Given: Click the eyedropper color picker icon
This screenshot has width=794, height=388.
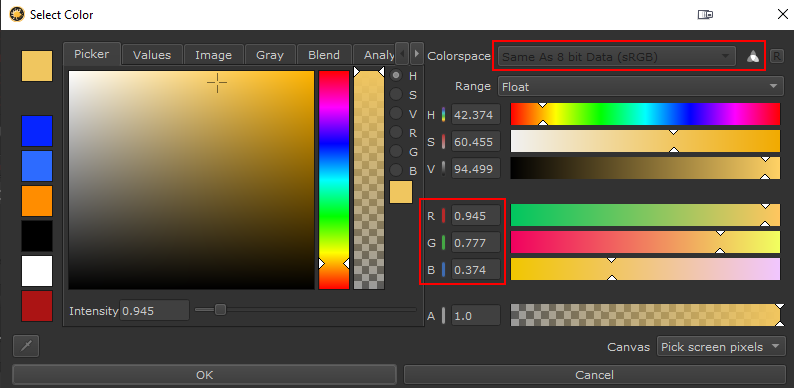Looking at the screenshot, I should coord(26,346).
